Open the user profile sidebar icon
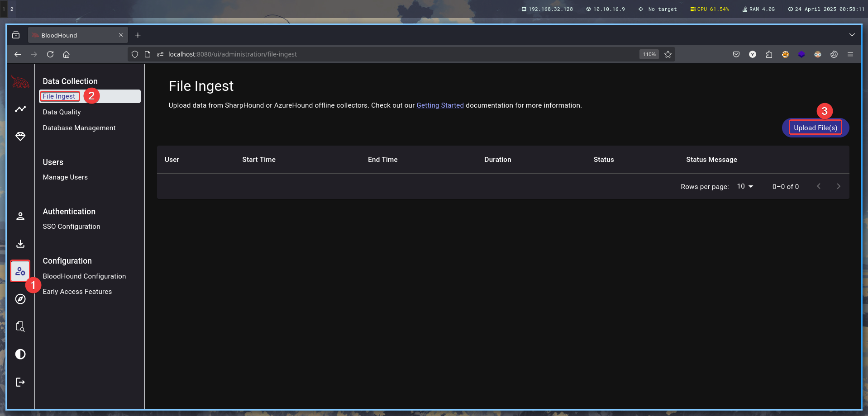This screenshot has height=416, width=868. tap(20, 217)
